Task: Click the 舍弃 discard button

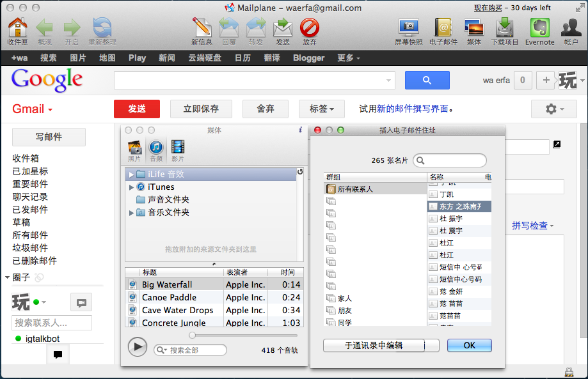Action: [x=266, y=109]
